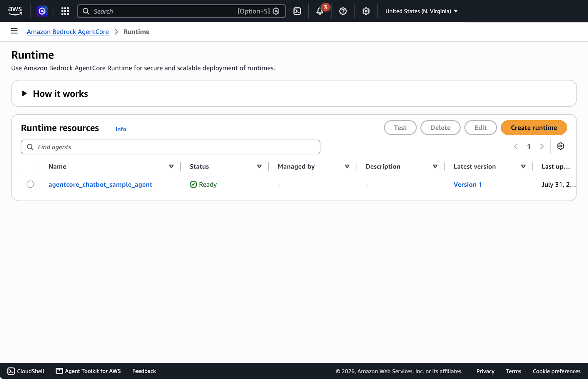This screenshot has width=588, height=379.
Task: Open the Version 1 link
Action: tap(467, 184)
